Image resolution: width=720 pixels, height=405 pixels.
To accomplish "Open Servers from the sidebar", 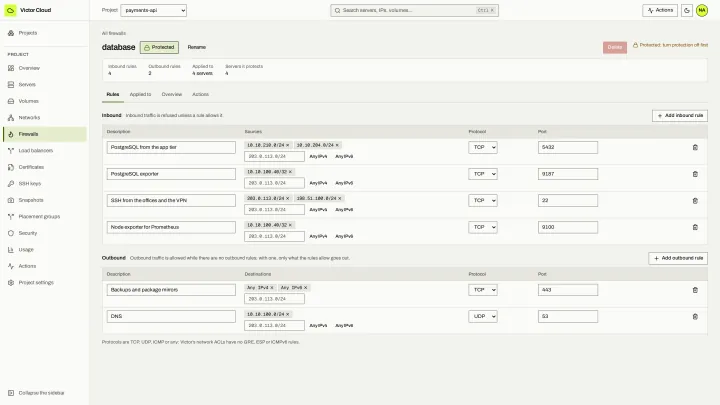I will (45, 84).
